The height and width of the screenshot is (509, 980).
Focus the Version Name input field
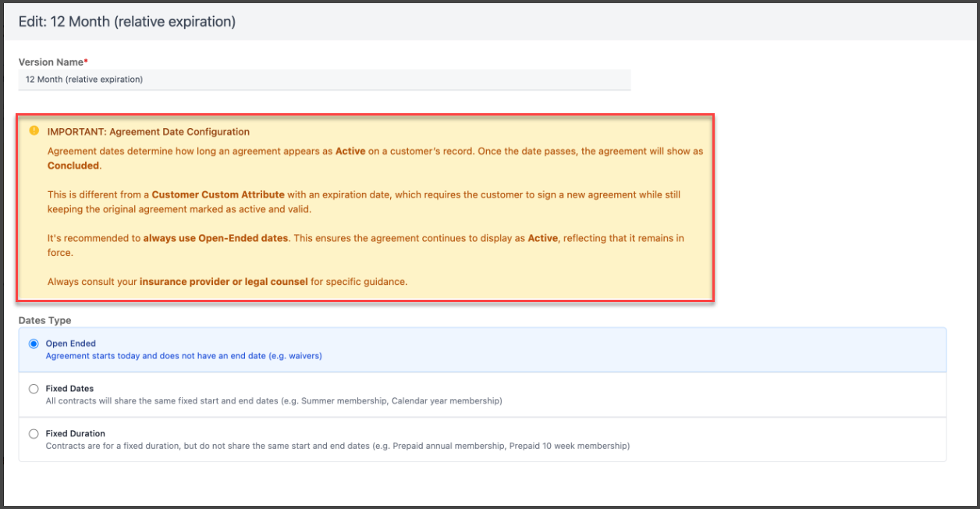click(324, 80)
